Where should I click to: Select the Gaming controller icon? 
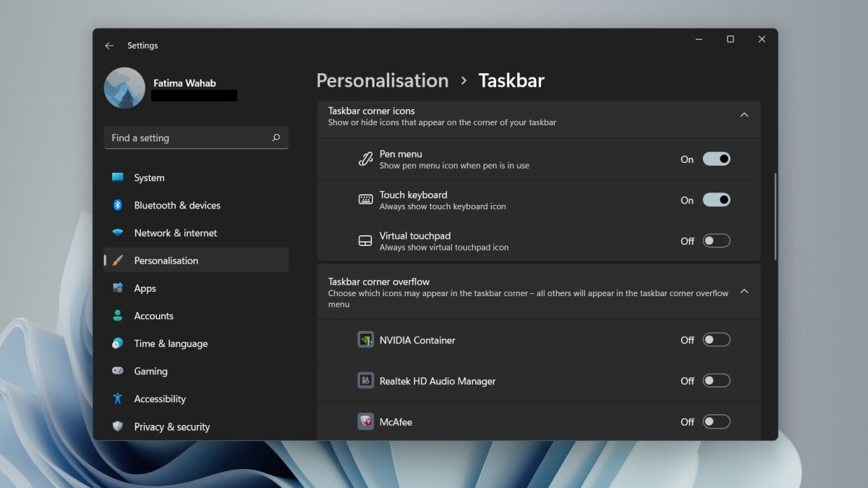[119, 371]
